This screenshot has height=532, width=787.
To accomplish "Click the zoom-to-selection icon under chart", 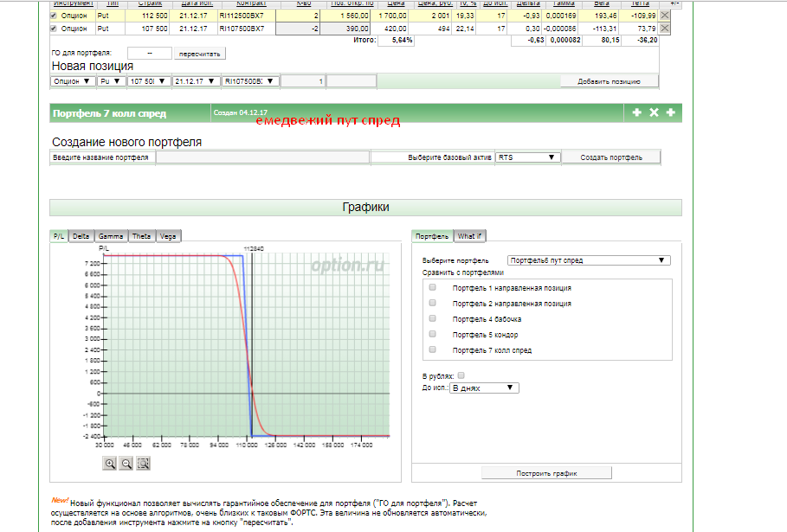I will point(144,464).
